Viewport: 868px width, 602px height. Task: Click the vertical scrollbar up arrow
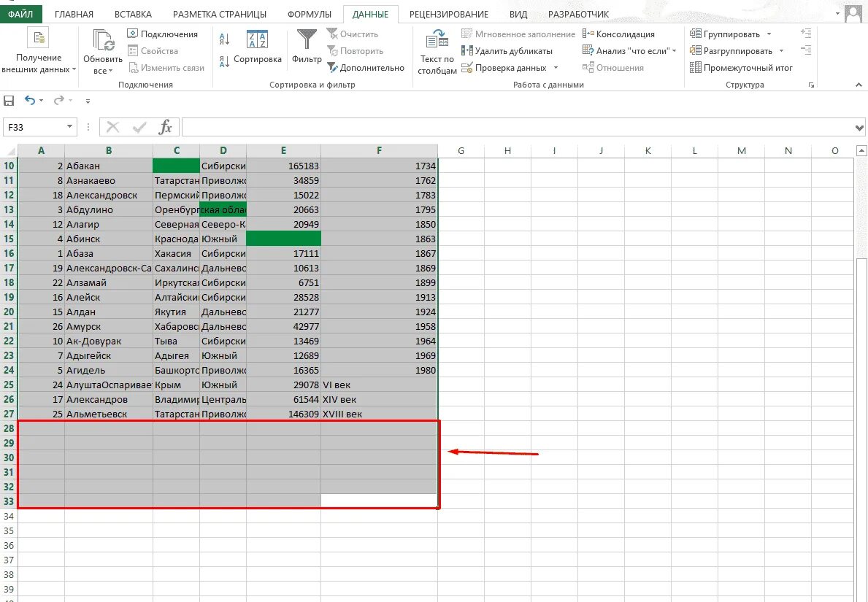pos(861,150)
